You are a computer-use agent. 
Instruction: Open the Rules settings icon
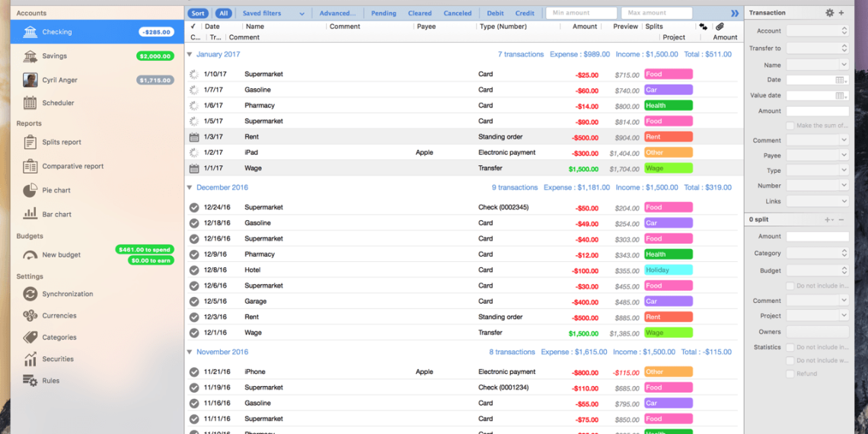(30, 381)
